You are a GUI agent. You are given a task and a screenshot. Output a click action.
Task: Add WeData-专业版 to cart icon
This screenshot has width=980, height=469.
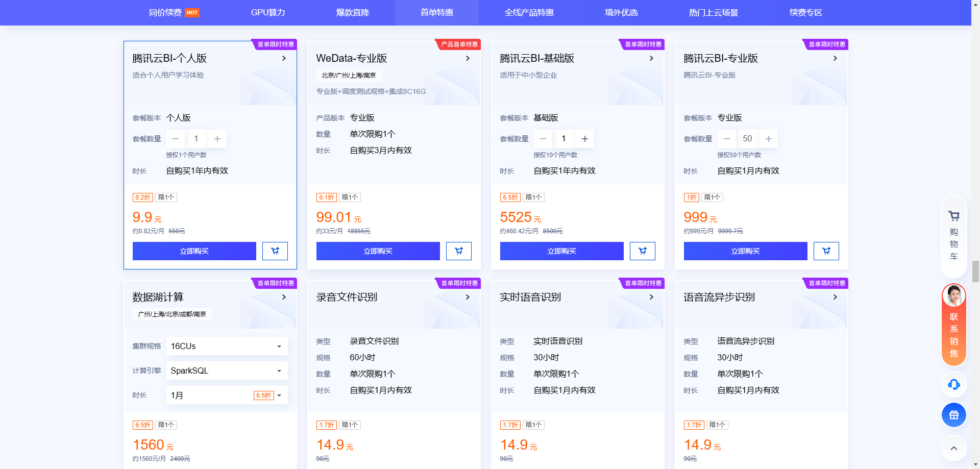coord(459,251)
